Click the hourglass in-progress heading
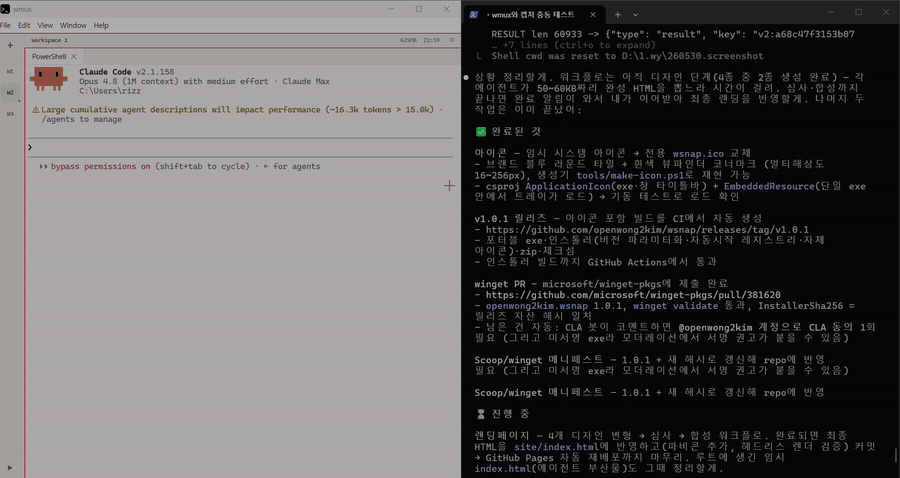This screenshot has width=900, height=478. [503, 414]
